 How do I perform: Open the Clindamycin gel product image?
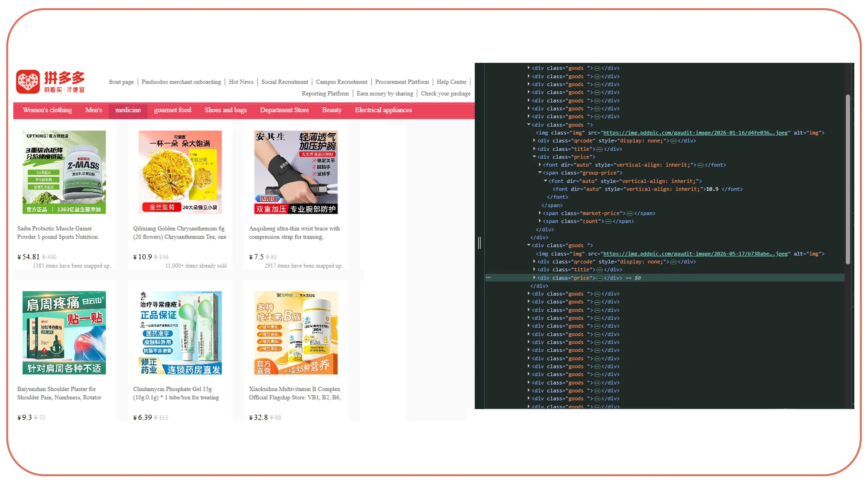(180, 333)
